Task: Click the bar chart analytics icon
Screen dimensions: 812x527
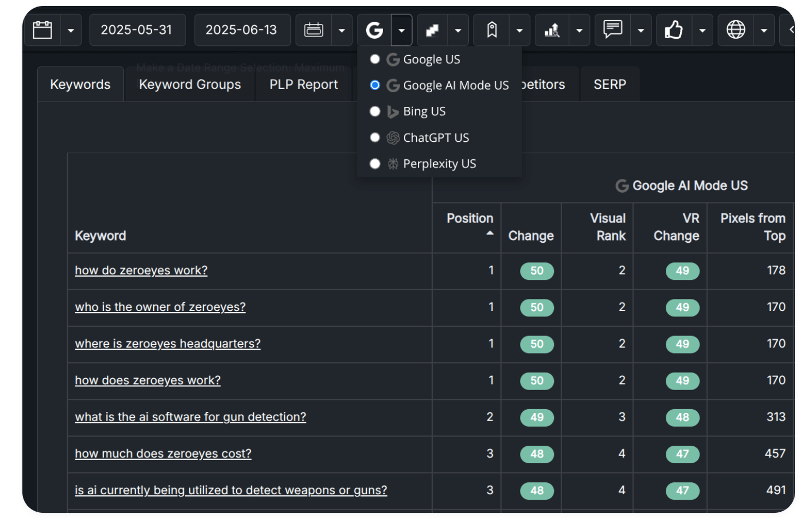Action: 552,30
